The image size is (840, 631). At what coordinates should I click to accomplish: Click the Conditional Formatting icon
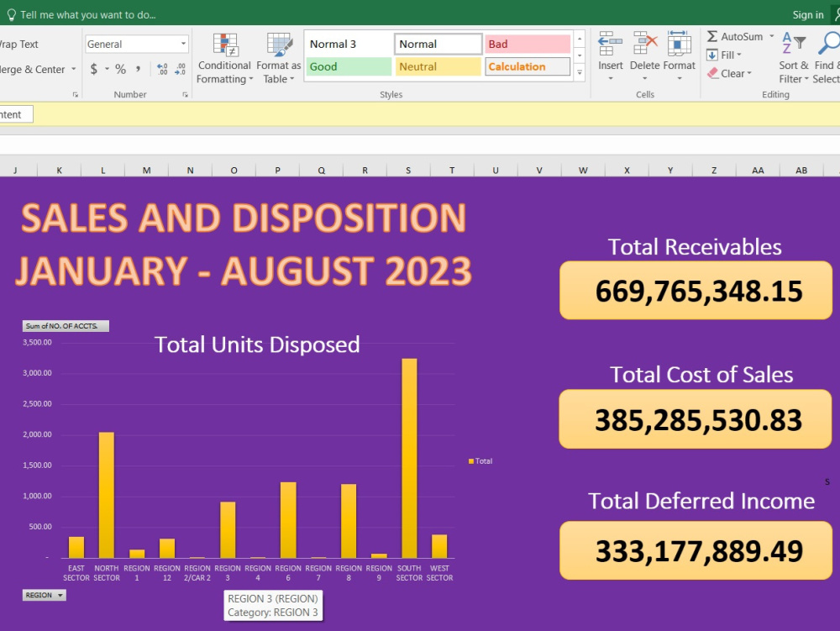[224, 45]
